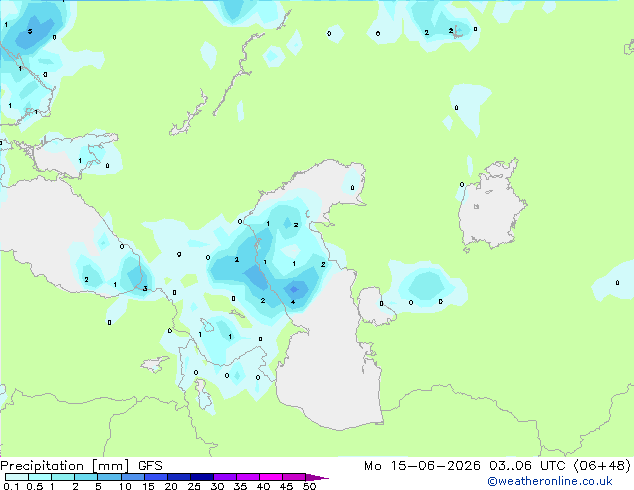Select the 2–5 mm legend swatch
Screen dimensions: 634x490
[x=86, y=477]
